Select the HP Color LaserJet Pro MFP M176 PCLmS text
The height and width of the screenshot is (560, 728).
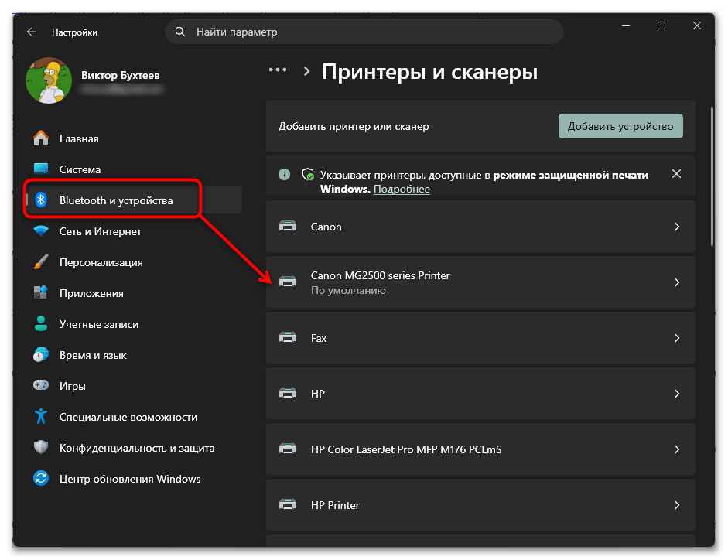(x=406, y=449)
